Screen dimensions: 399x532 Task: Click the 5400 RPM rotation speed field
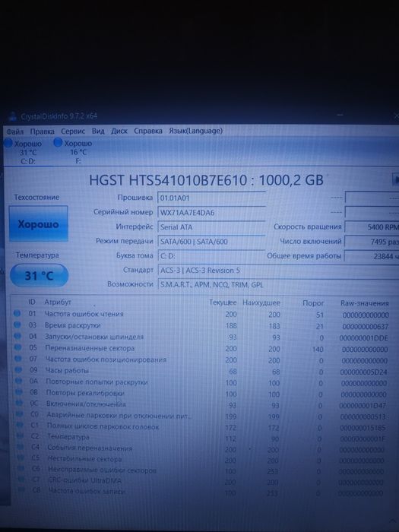372,227
